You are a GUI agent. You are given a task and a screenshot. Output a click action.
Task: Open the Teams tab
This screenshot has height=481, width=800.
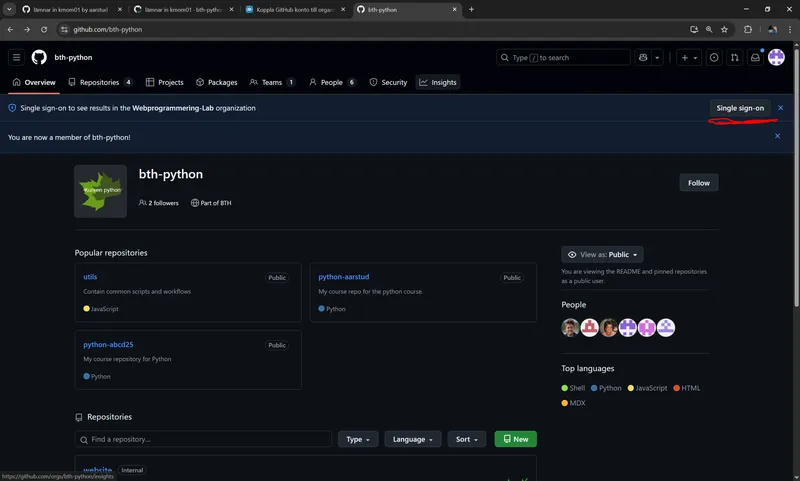(272, 82)
